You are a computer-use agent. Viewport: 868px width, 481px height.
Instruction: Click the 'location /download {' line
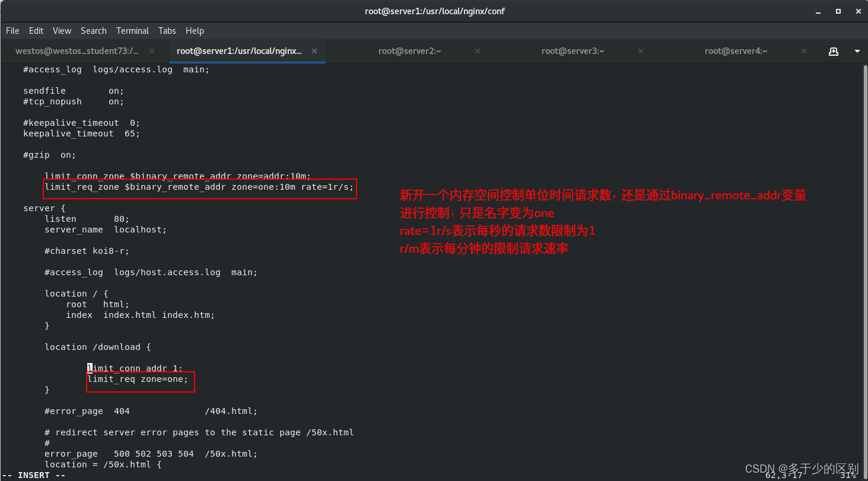tap(98, 347)
